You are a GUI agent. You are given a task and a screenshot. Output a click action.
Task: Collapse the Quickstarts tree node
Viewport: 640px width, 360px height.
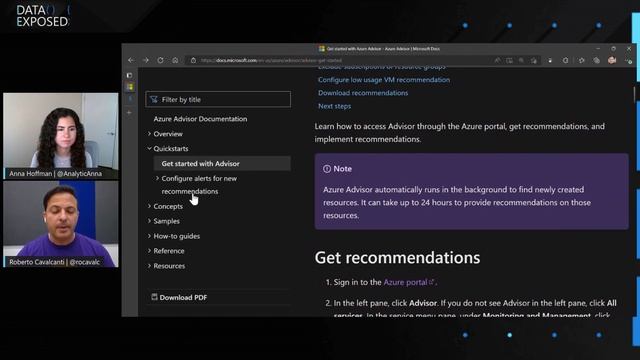tap(149, 149)
